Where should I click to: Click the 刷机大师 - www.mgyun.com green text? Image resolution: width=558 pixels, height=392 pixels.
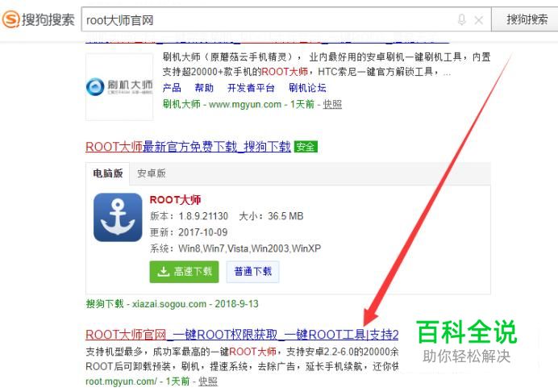(x=222, y=104)
